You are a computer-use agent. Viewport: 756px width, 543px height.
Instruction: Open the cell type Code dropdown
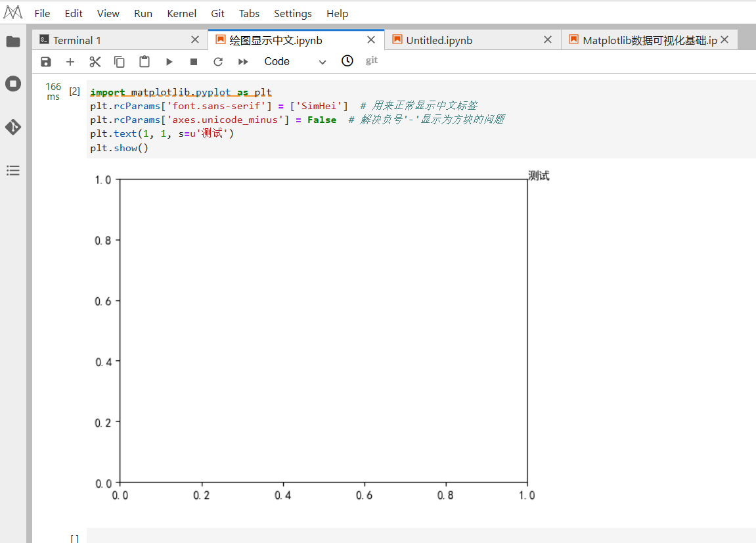tap(294, 62)
